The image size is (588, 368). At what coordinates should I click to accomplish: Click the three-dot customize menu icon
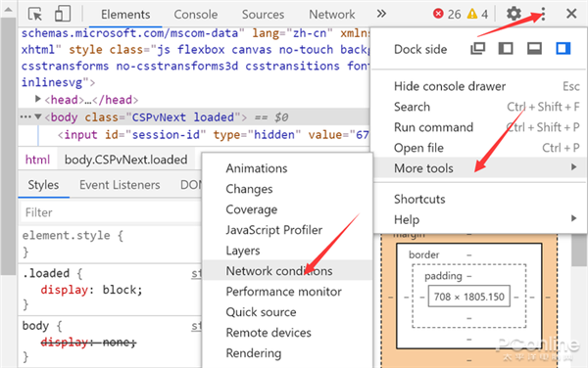coord(543,15)
